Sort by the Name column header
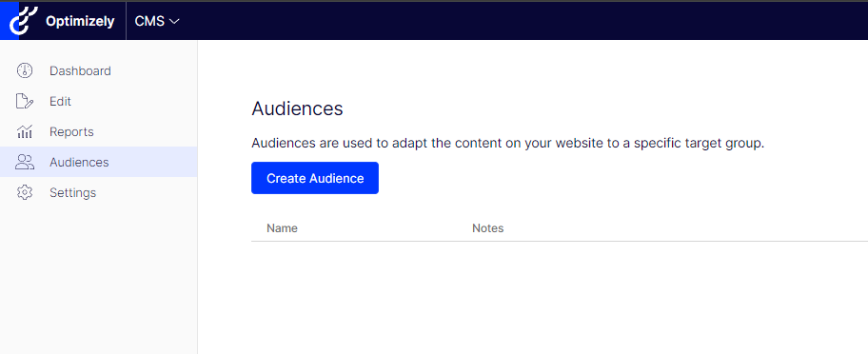The image size is (868, 354). (x=283, y=228)
